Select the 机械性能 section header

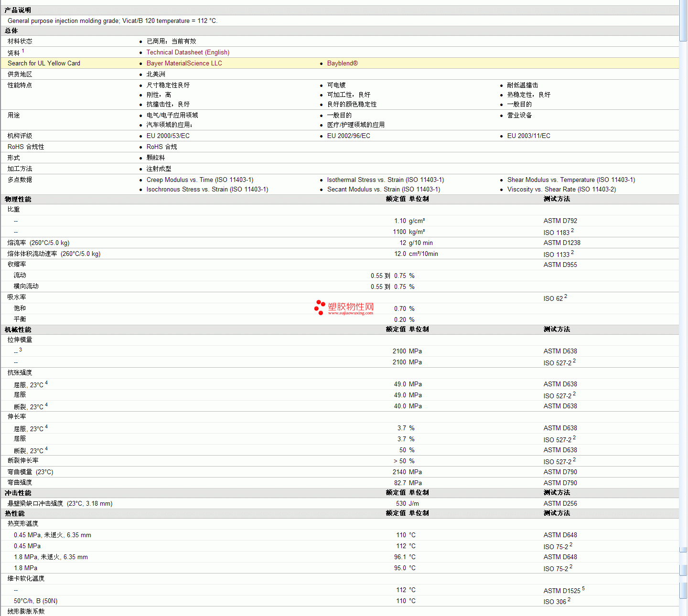click(x=18, y=329)
